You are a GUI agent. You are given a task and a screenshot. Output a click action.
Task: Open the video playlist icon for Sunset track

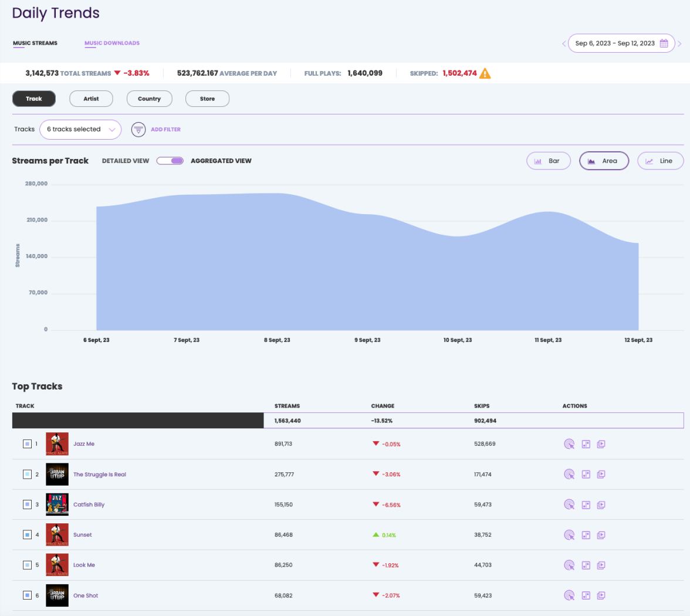click(601, 534)
